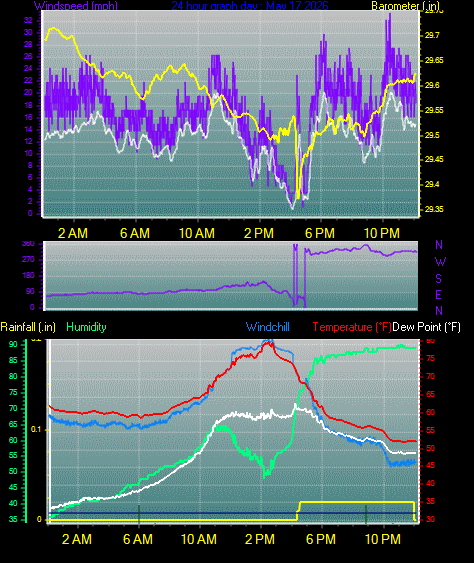The width and height of the screenshot is (474, 563).
Task: Click '6 PM' under the windspeed chart
Action: pyautogui.click(x=320, y=233)
